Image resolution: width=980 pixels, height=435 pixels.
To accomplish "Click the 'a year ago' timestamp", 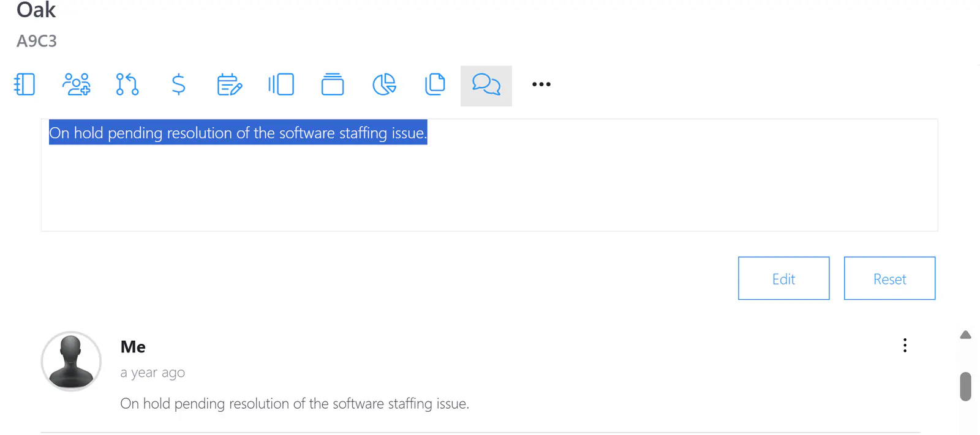I will [x=153, y=373].
